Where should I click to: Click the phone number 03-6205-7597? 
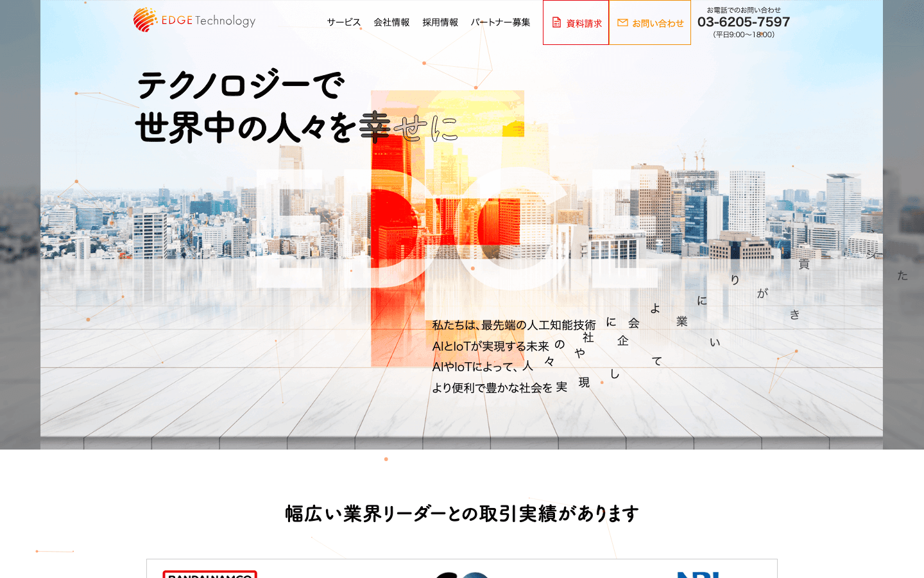click(744, 22)
